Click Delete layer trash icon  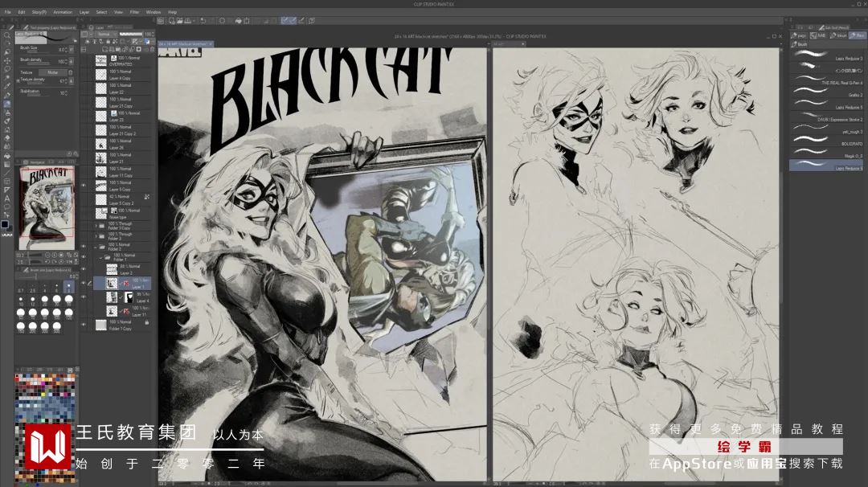(x=152, y=49)
